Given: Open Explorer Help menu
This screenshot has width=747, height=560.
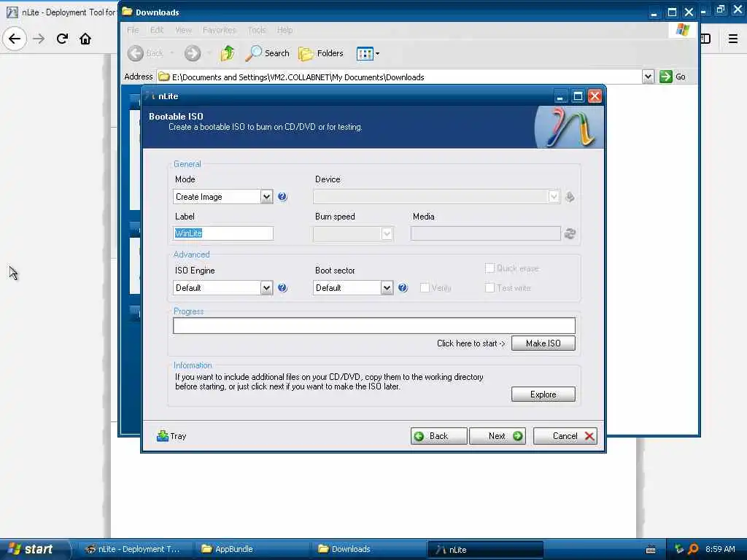Looking at the screenshot, I should [x=285, y=30].
